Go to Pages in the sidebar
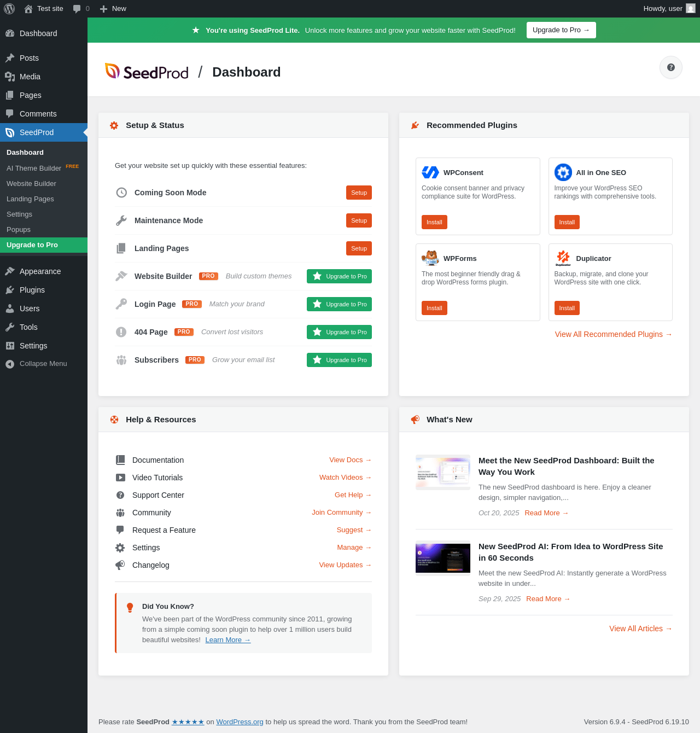Image resolution: width=700 pixels, height=733 pixels. pos(44,95)
